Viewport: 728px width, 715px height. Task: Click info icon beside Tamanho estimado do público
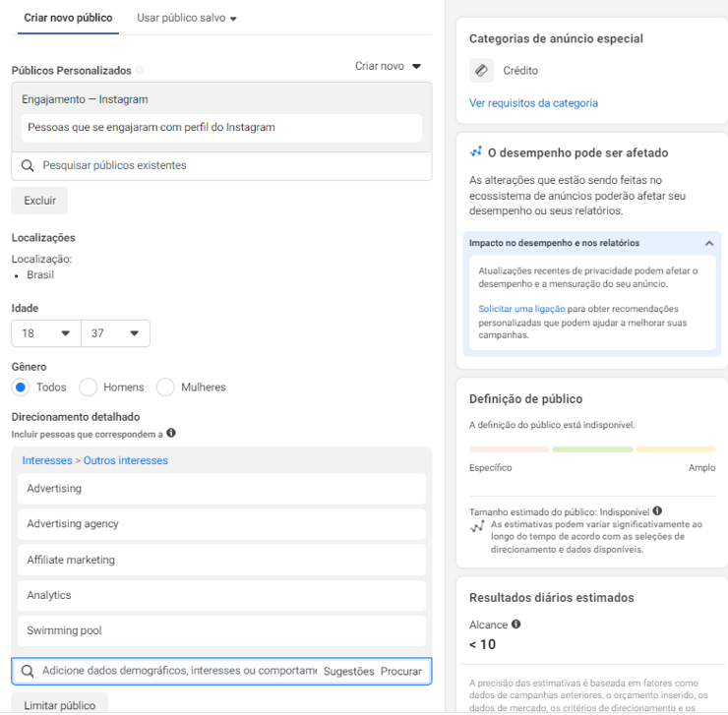[657, 511]
